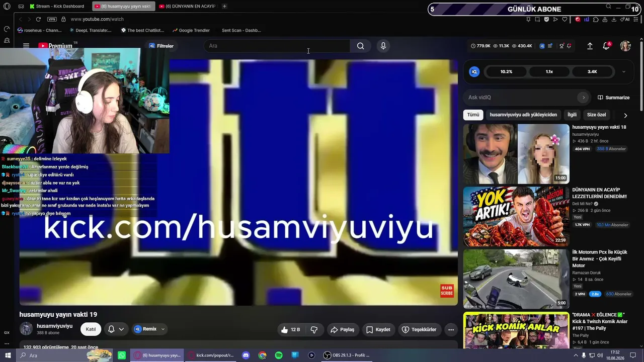Click the SUBSCRIBE badge on the video

pos(447,291)
